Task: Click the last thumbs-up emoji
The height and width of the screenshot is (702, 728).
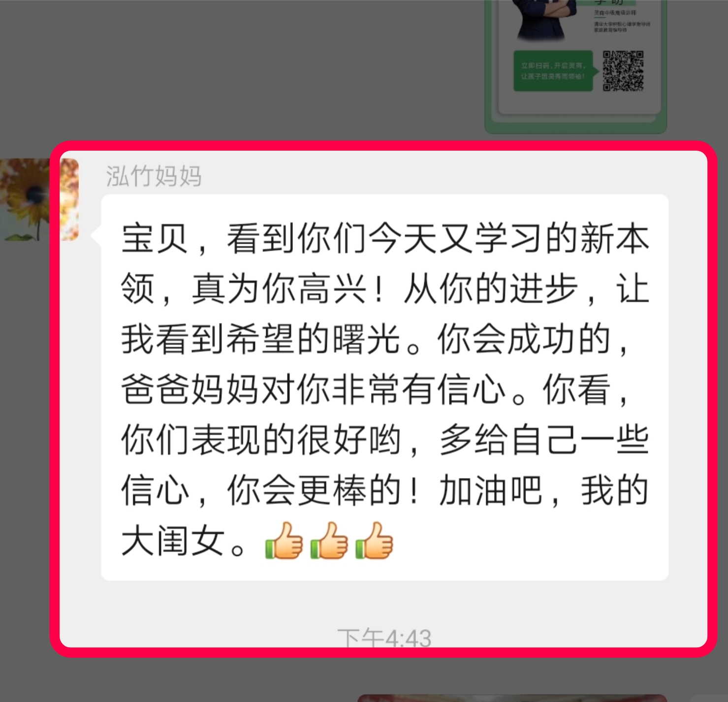Action: click(x=375, y=541)
